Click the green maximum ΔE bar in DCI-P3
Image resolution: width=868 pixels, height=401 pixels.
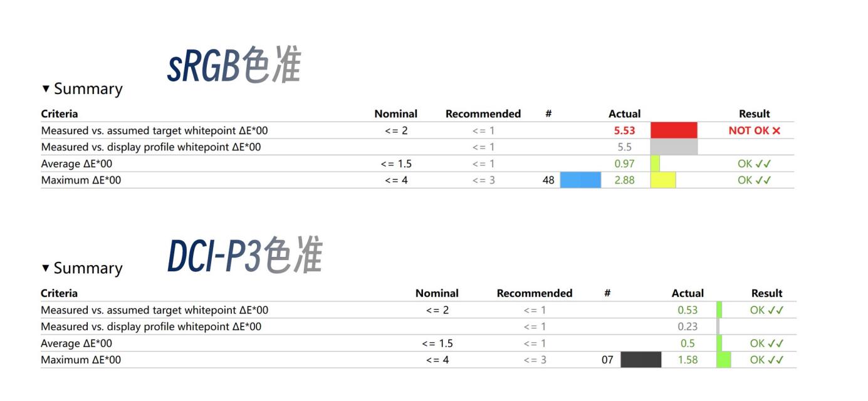click(723, 360)
